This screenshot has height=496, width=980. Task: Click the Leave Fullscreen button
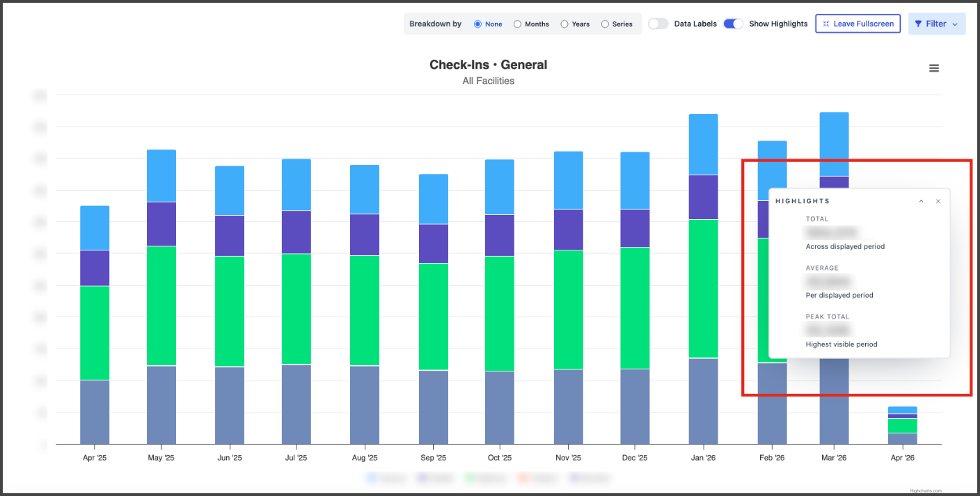[x=857, y=24]
